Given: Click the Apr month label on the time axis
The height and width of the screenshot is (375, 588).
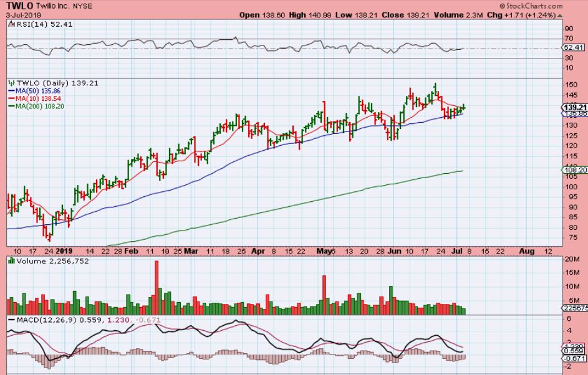Looking at the screenshot, I should [x=258, y=251].
